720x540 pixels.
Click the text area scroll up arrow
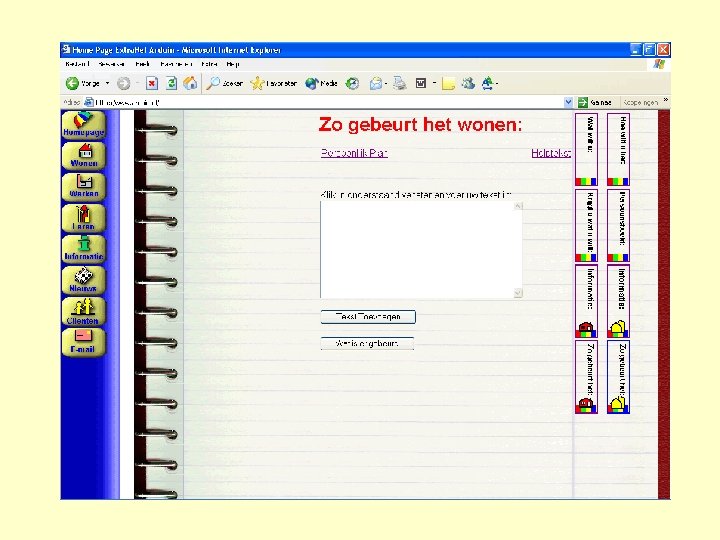click(x=518, y=206)
